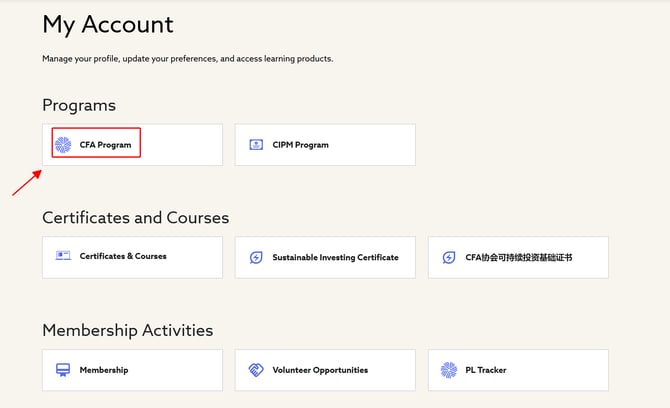This screenshot has height=408, width=670.
Task: Click the Membership Activities section heading
Action: point(127,330)
